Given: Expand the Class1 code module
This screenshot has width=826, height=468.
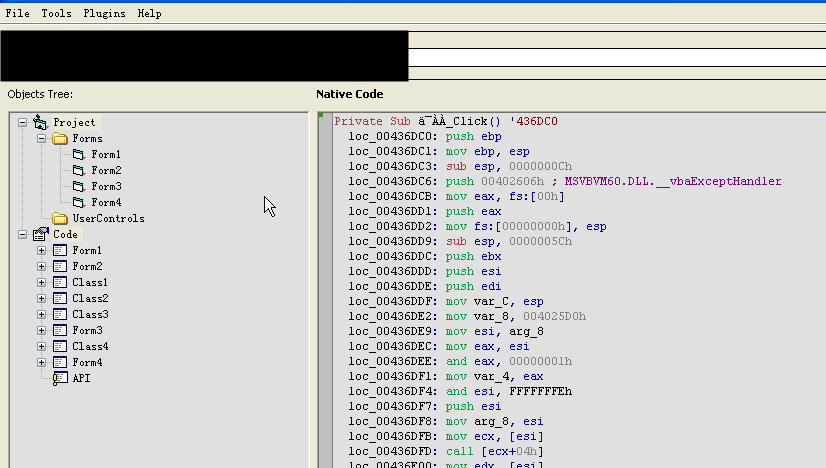Looking at the screenshot, I should (x=42, y=282).
